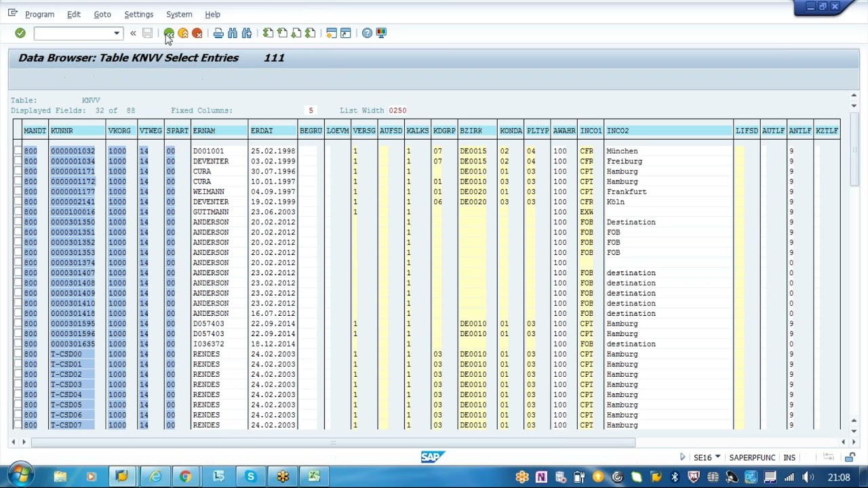Click the Generate Shortcut icon
868x488 pixels.
tap(346, 33)
